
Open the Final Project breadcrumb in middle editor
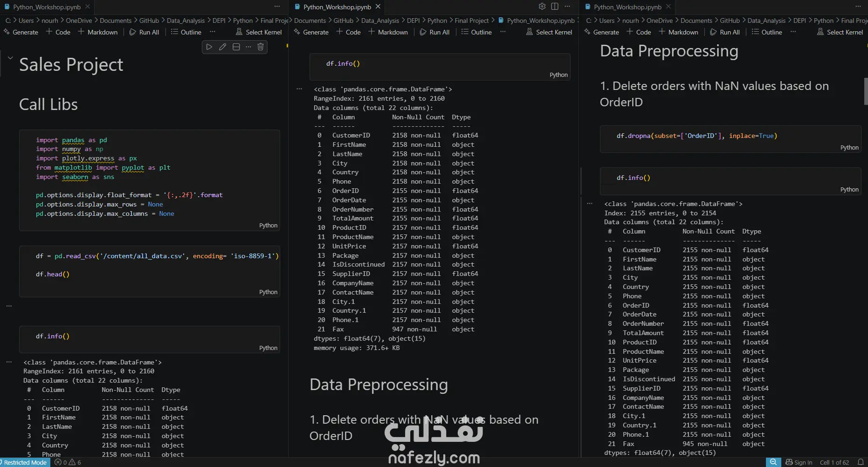pyautogui.click(x=471, y=21)
